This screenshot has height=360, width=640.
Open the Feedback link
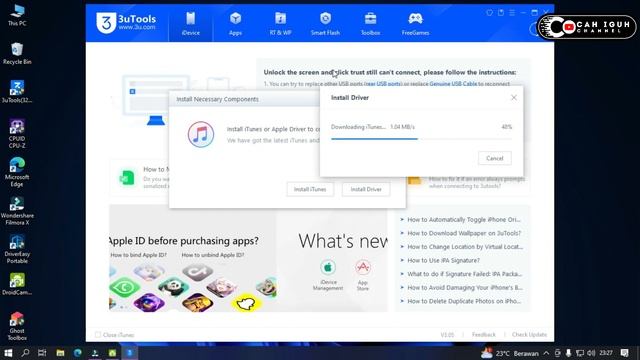click(484, 335)
